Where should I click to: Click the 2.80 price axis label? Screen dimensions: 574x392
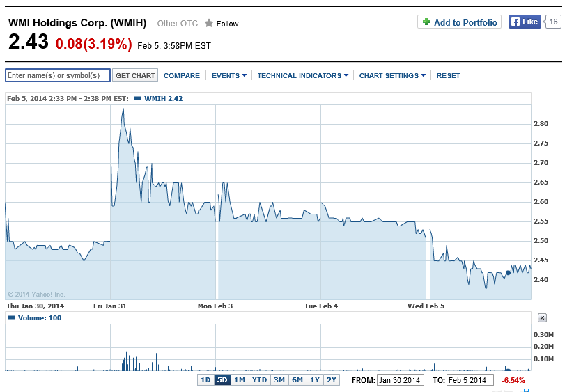tap(541, 124)
